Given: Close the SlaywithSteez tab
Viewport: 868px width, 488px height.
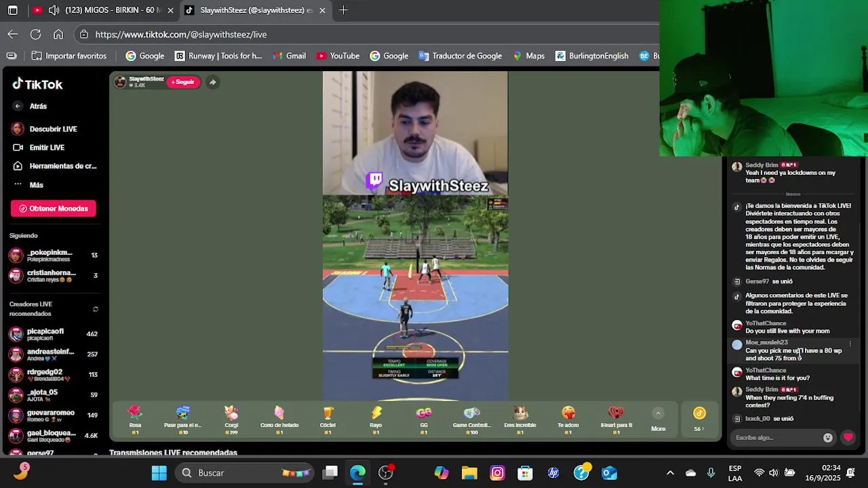Looking at the screenshot, I should [x=322, y=10].
